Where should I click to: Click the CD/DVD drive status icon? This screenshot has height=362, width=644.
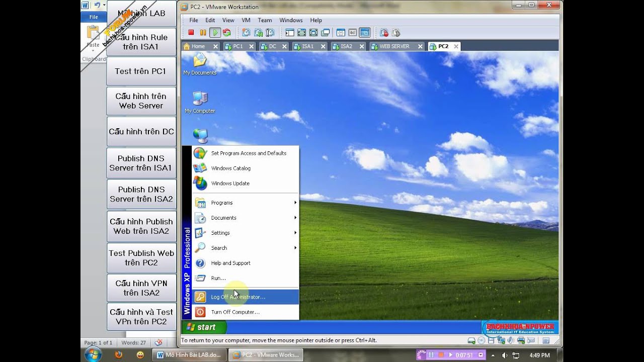pos(481,340)
